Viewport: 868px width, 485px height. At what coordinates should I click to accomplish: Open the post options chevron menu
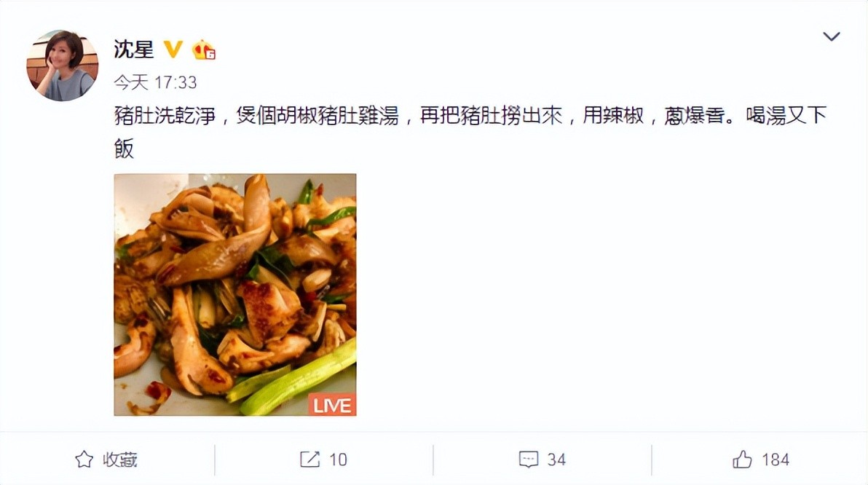(x=832, y=36)
